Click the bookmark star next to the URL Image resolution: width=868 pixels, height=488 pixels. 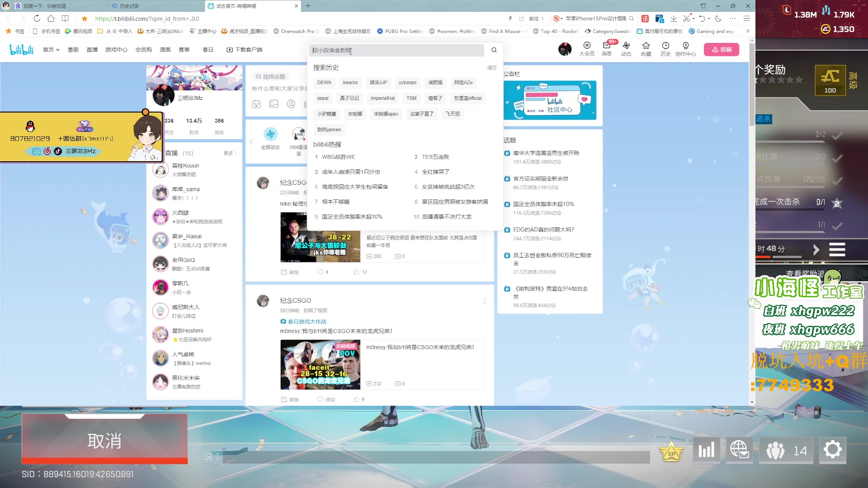click(x=85, y=19)
